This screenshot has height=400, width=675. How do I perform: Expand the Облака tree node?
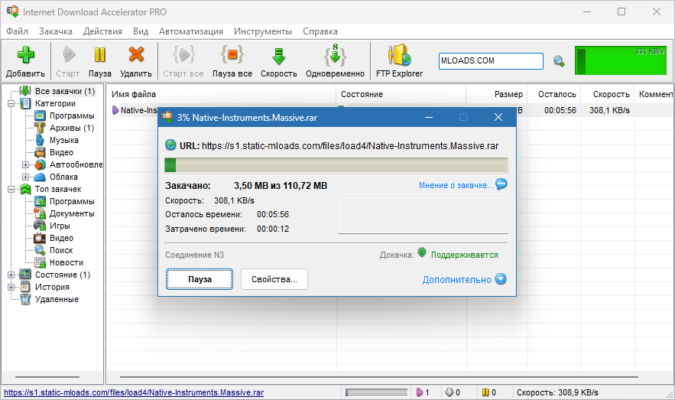25,177
